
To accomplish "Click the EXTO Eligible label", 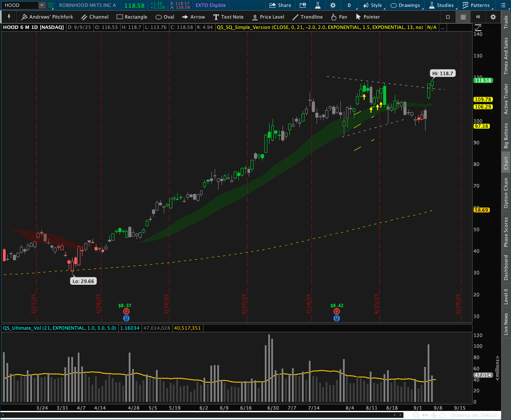I will (210, 5).
